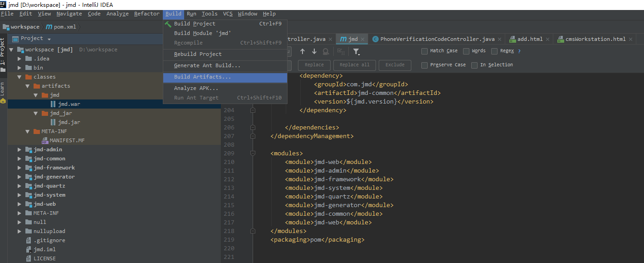Image resolution: width=644 pixels, height=263 pixels.
Task: Click the classes folder icon in tree
Action: tap(29, 77)
